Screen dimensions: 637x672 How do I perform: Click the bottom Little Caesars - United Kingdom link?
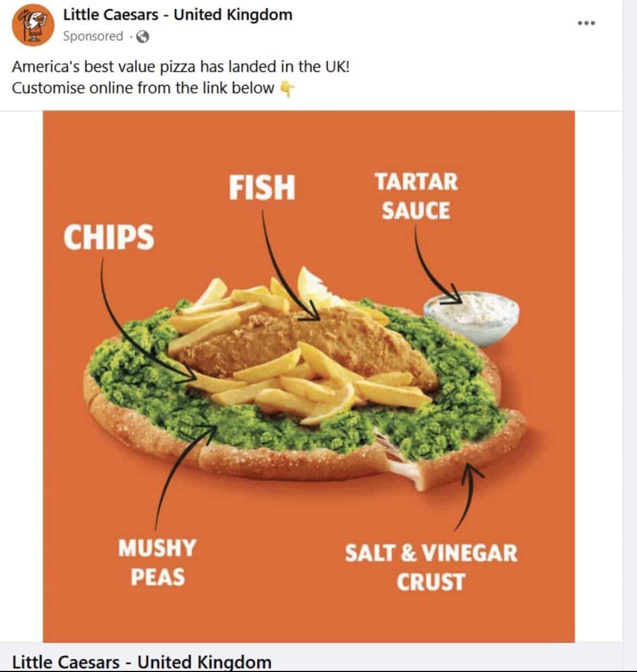tap(142, 662)
